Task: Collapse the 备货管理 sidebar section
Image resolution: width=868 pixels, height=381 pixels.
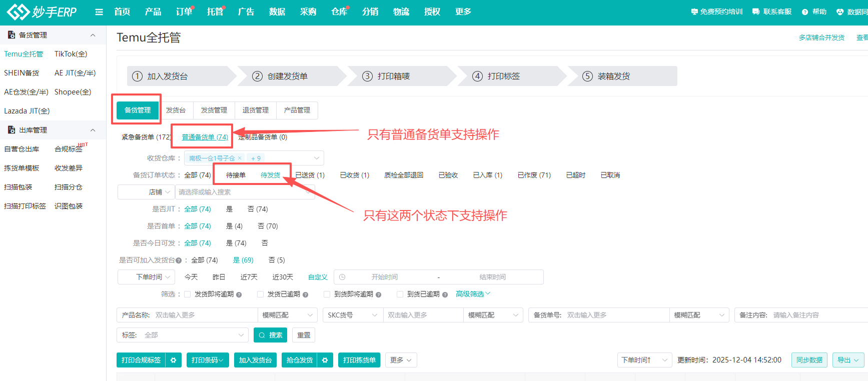Action: coord(93,35)
